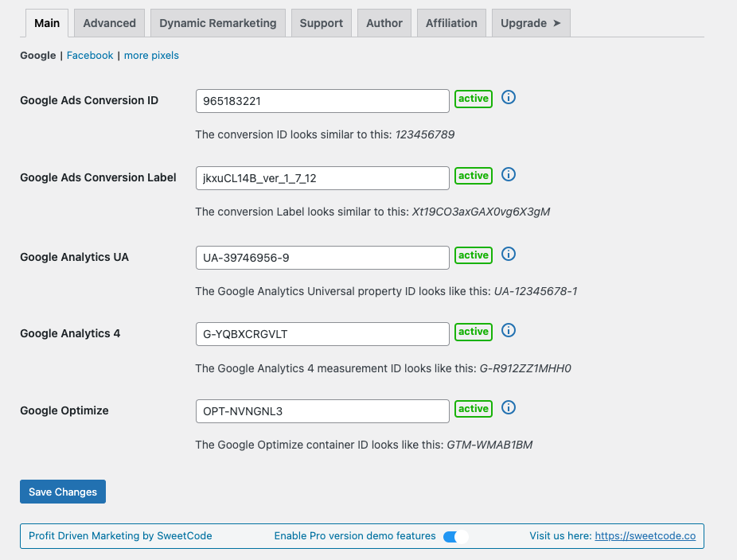Open info icon for Google Ads Conversion Label
The height and width of the screenshot is (560, 737).
[x=508, y=174]
